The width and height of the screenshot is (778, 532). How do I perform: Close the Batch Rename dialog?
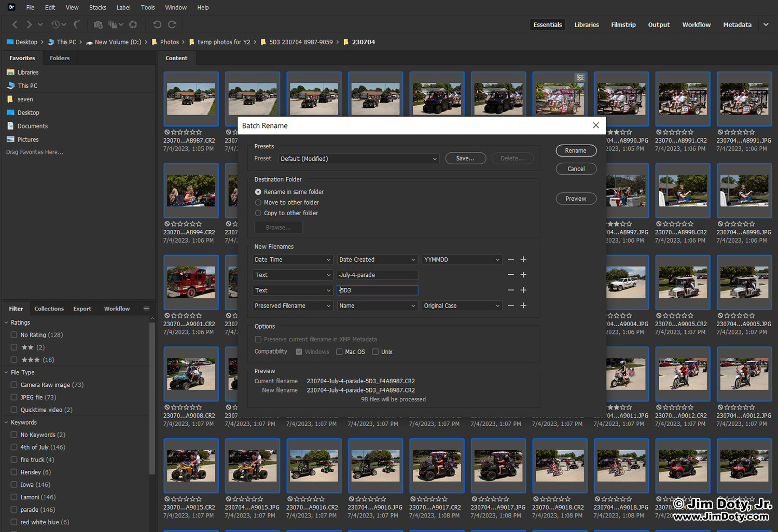[596, 125]
